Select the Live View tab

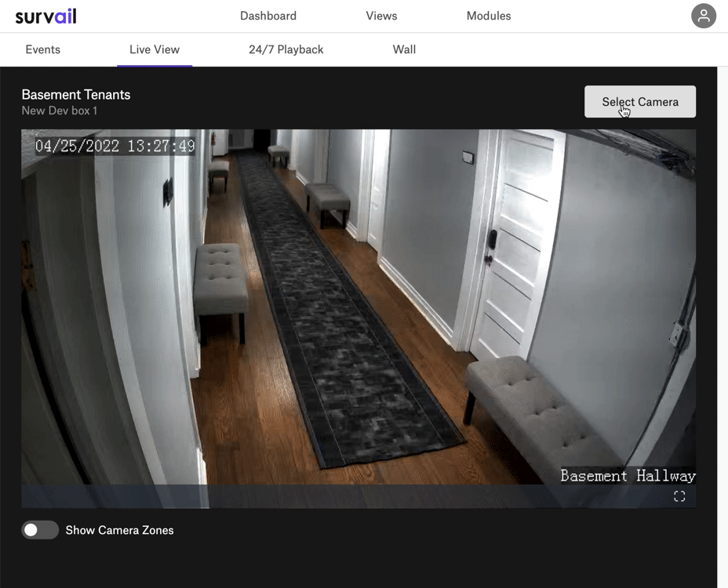(155, 49)
